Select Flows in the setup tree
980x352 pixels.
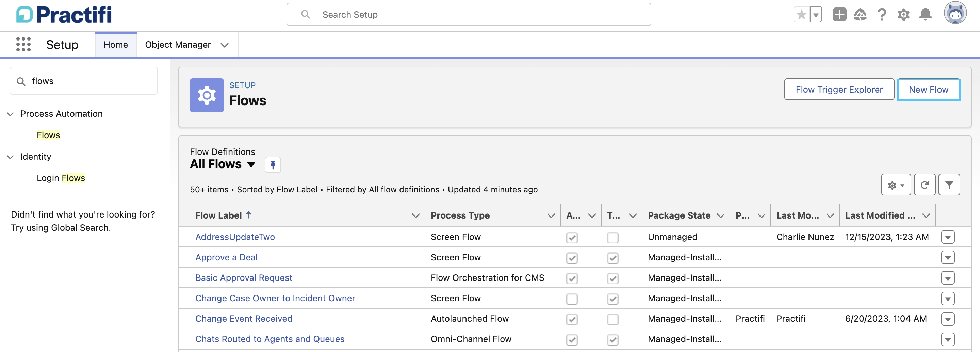tap(48, 135)
